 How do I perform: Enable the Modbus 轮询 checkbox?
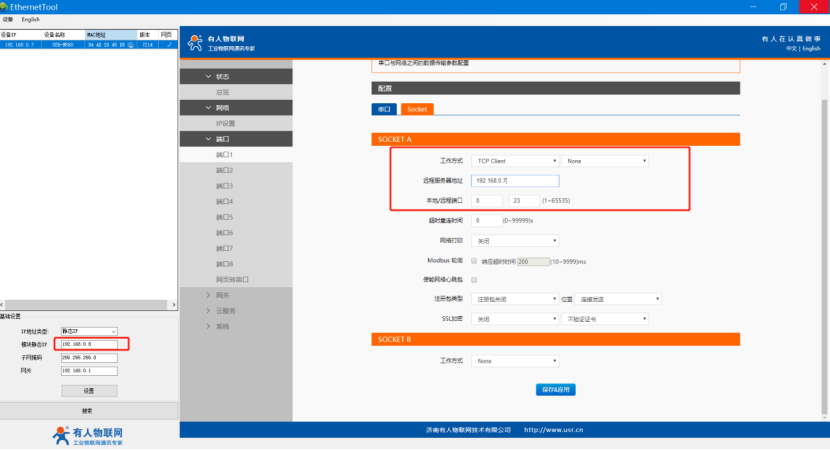pyautogui.click(x=474, y=260)
